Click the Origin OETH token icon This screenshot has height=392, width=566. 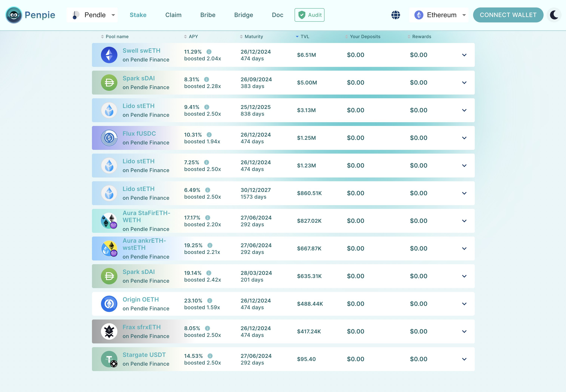click(x=109, y=304)
